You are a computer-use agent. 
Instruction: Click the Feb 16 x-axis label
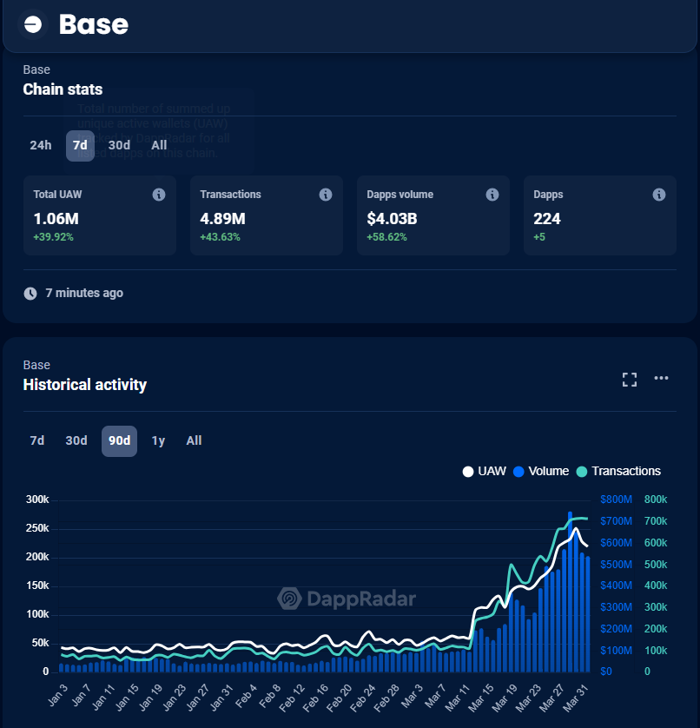[x=316, y=698]
